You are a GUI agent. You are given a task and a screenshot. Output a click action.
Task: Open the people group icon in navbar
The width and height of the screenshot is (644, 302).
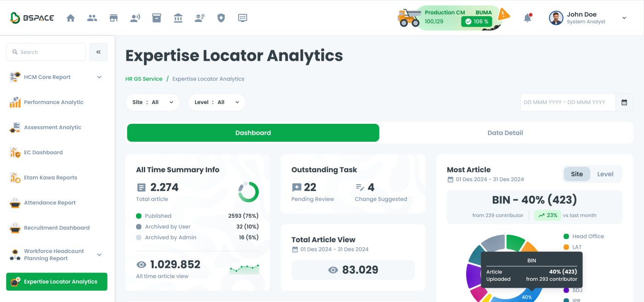click(92, 18)
